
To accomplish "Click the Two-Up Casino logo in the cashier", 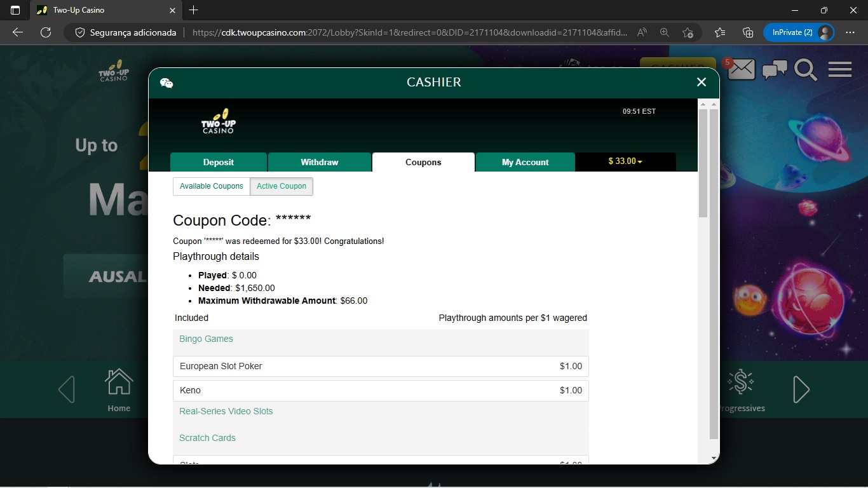I will pyautogui.click(x=219, y=121).
